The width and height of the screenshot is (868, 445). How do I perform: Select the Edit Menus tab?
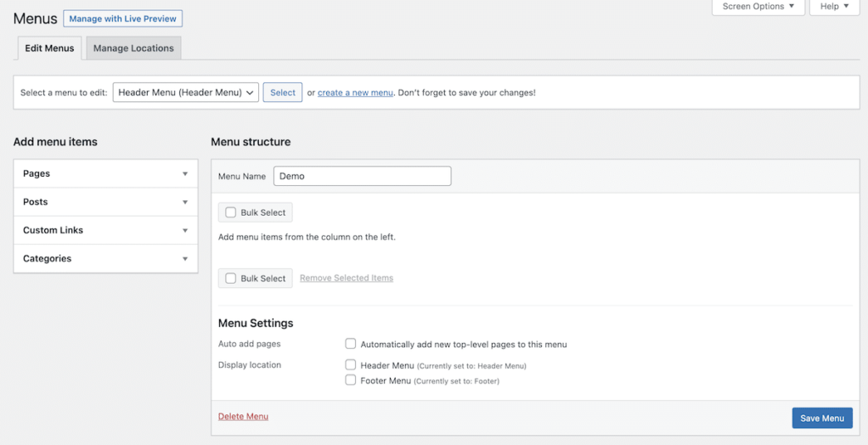(49, 48)
